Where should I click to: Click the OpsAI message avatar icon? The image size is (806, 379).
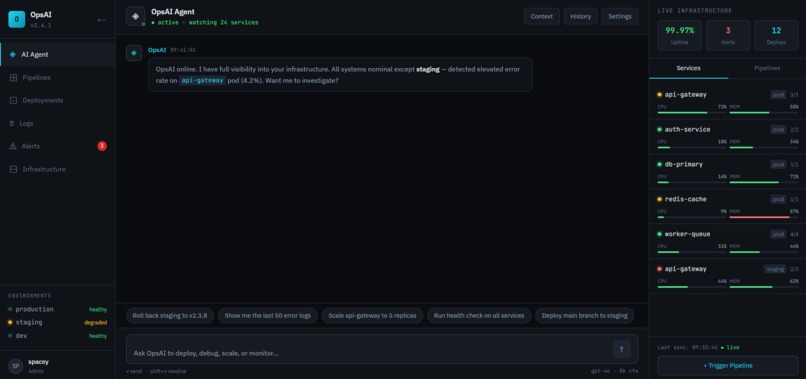click(x=134, y=53)
